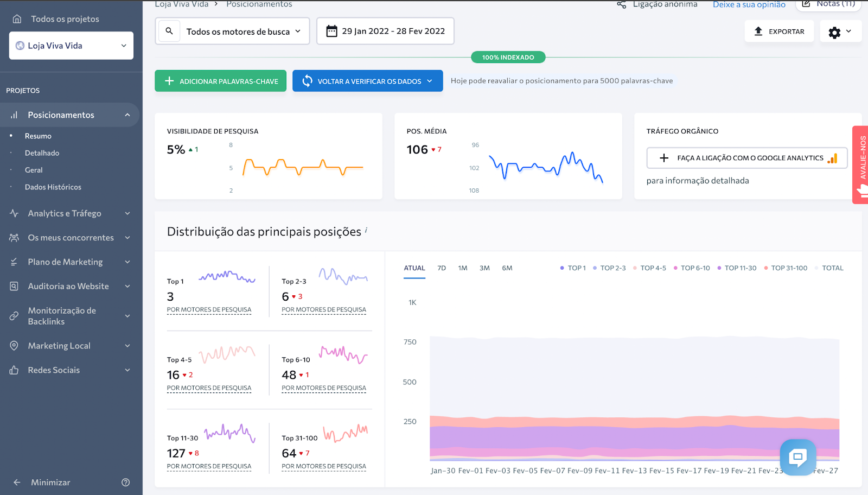The image size is (868, 495).
Task: Click POR MOTORES DE PESQUISA under Top 4-5
Action: [x=209, y=388]
